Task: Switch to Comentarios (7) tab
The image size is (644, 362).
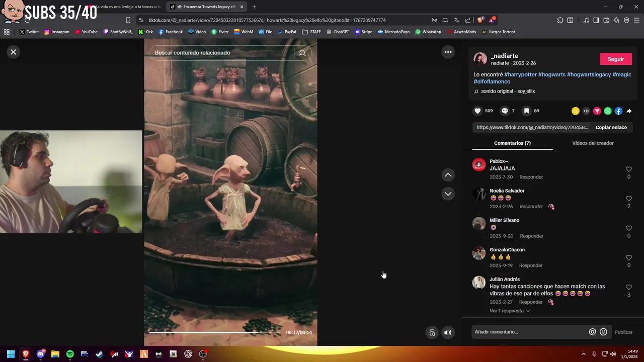Action: (512, 143)
